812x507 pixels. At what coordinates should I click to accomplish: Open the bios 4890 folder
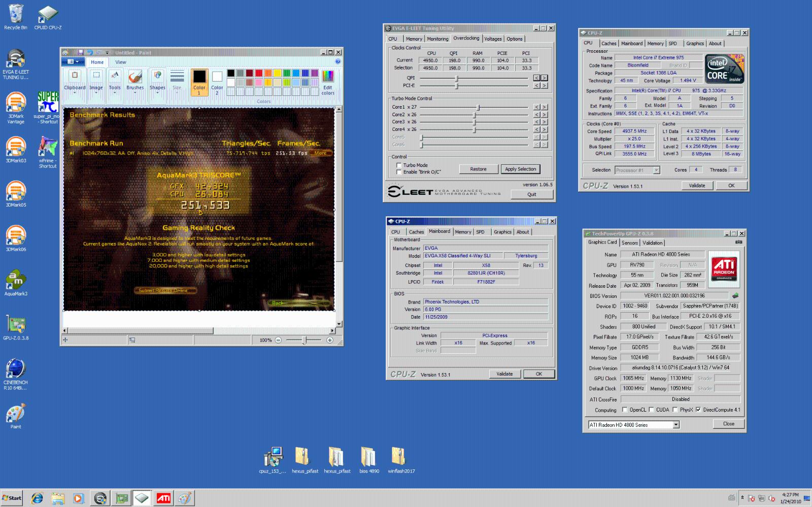(369, 460)
